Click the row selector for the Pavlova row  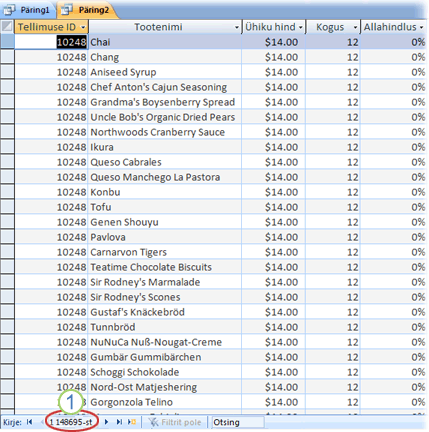click(x=7, y=237)
